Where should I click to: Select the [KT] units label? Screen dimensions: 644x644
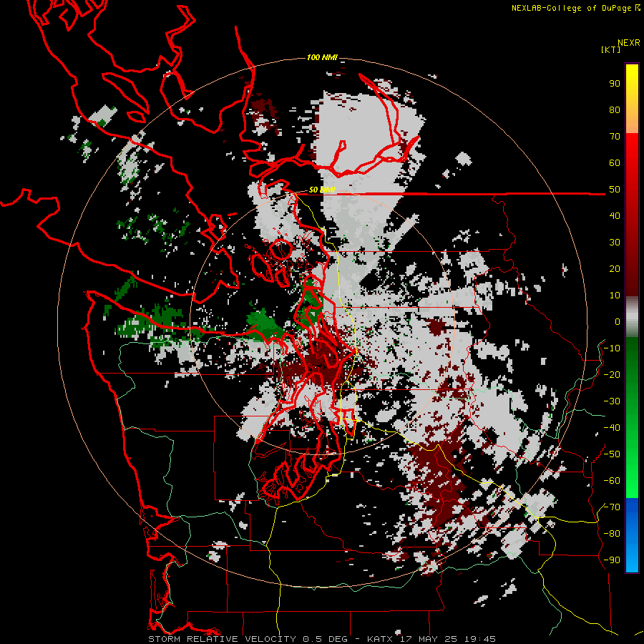pyautogui.click(x=611, y=49)
